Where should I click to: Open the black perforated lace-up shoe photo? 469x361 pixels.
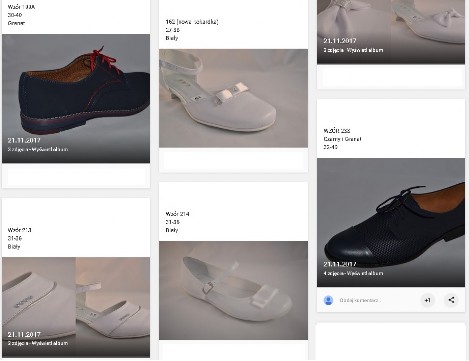tap(391, 222)
